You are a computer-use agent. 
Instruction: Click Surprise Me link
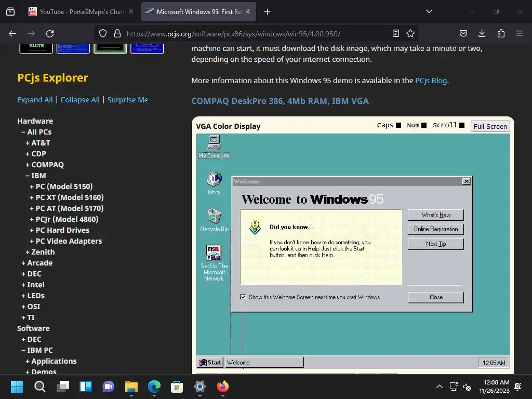[128, 100]
